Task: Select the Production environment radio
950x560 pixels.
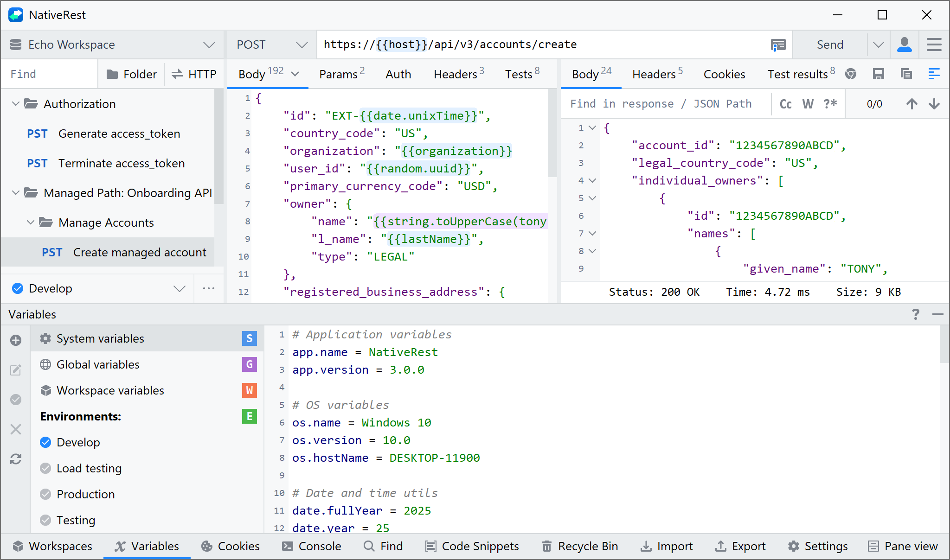Action: 45,494
